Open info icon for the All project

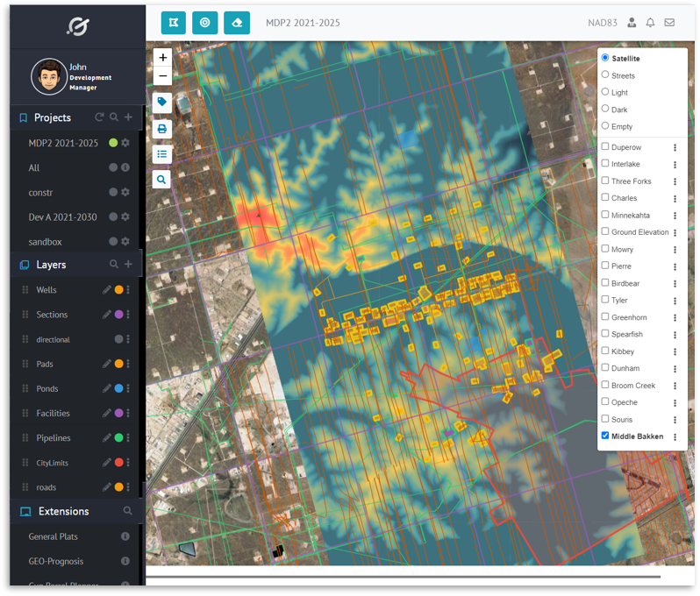tap(125, 167)
